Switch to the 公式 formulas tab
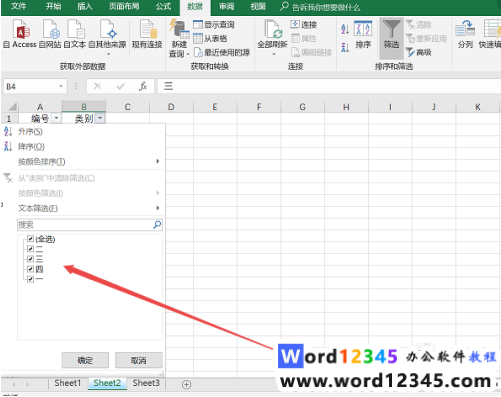 pyautogui.click(x=163, y=6)
